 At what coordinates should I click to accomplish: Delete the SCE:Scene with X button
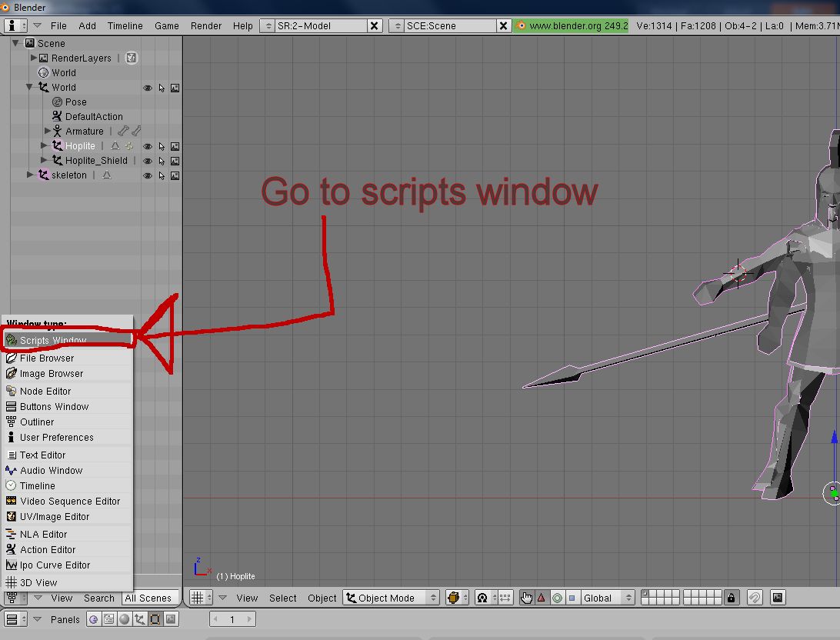click(x=504, y=25)
